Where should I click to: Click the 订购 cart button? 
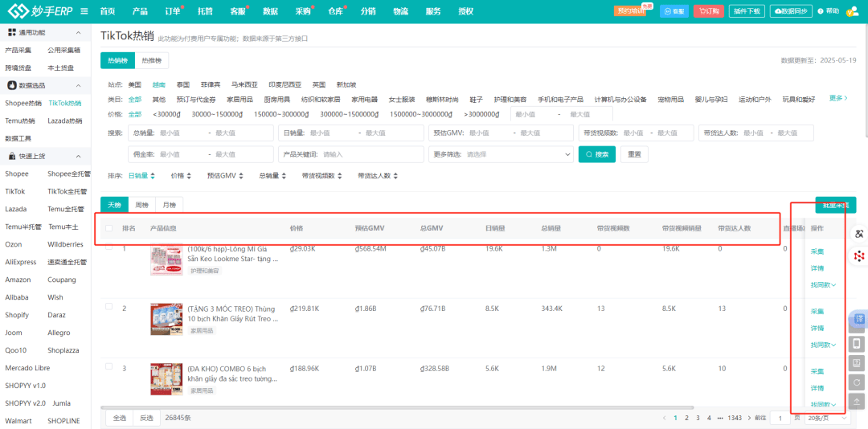(x=709, y=11)
